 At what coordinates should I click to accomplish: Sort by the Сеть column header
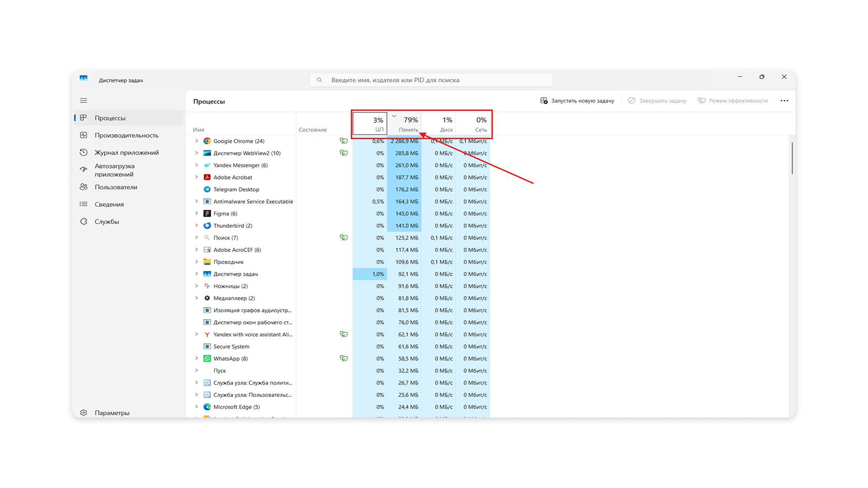click(x=473, y=123)
